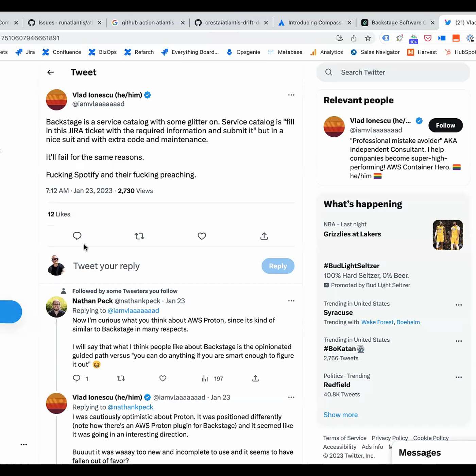Like Nathan Peck's reply
The width and height of the screenshot is (476, 476).
click(x=163, y=378)
